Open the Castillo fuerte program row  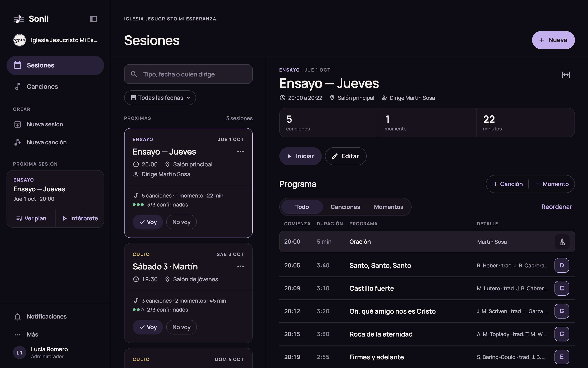pos(427,288)
